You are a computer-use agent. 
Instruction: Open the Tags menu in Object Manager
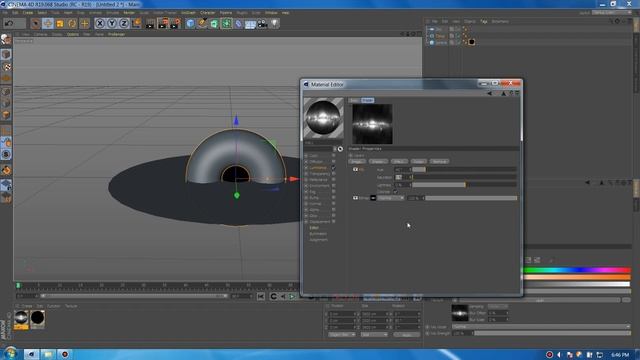click(484, 22)
